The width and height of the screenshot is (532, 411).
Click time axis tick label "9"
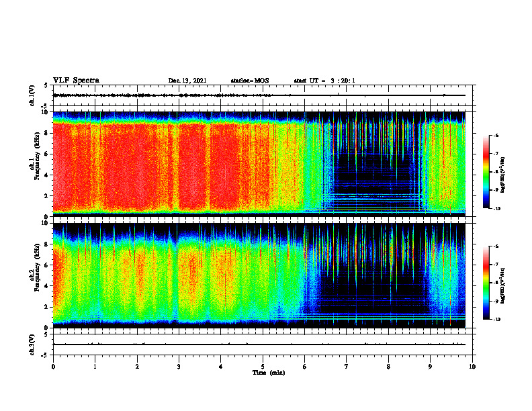pyautogui.click(x=430, y=367)
